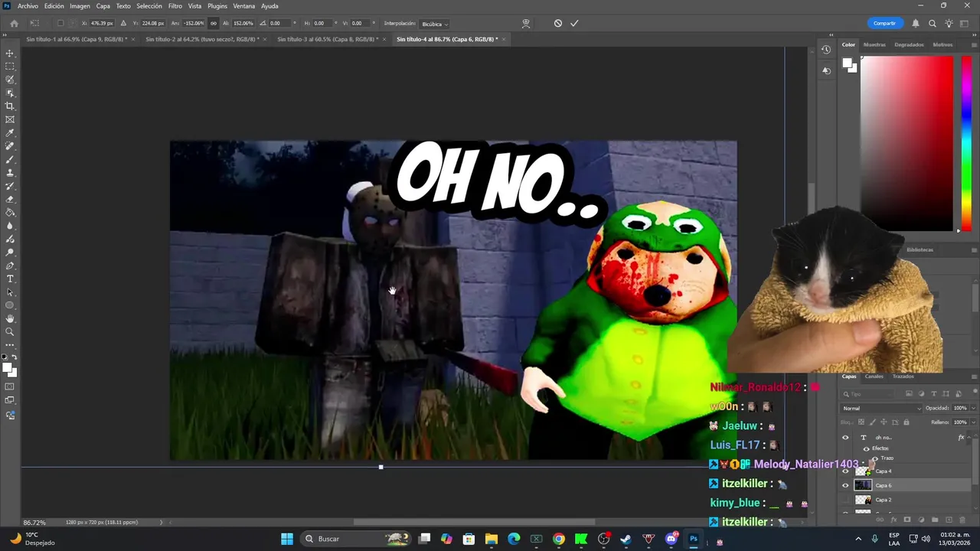980x551 pixels.
Task: Delete layer with the trash icon
Action: pos(962,520)
